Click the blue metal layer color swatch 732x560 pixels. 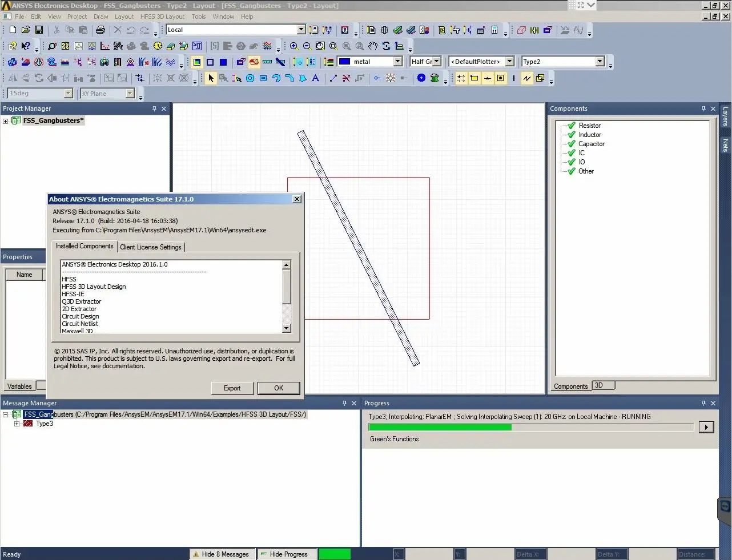coord(344,62)
